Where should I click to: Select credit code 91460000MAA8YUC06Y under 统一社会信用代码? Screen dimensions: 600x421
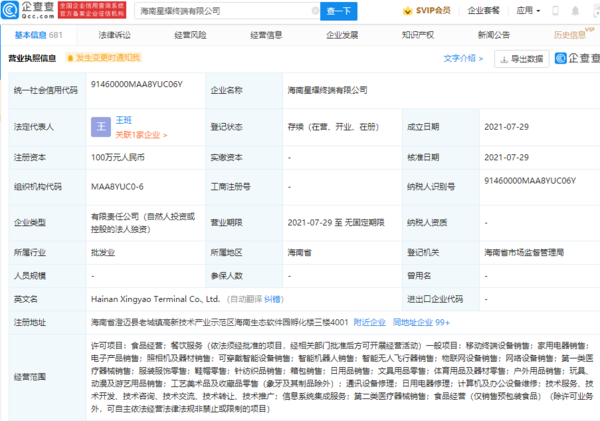[x=137, y=84]
